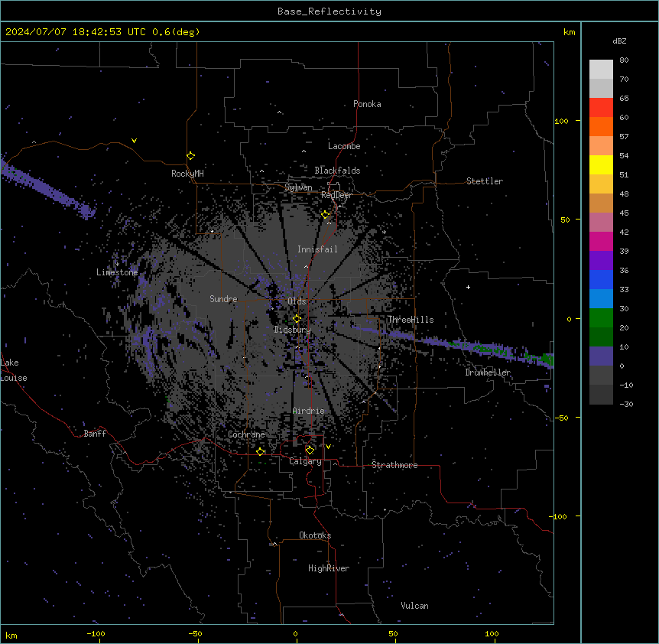
Task: Click the Sylvan label on the map
Action: pos(298,187)
